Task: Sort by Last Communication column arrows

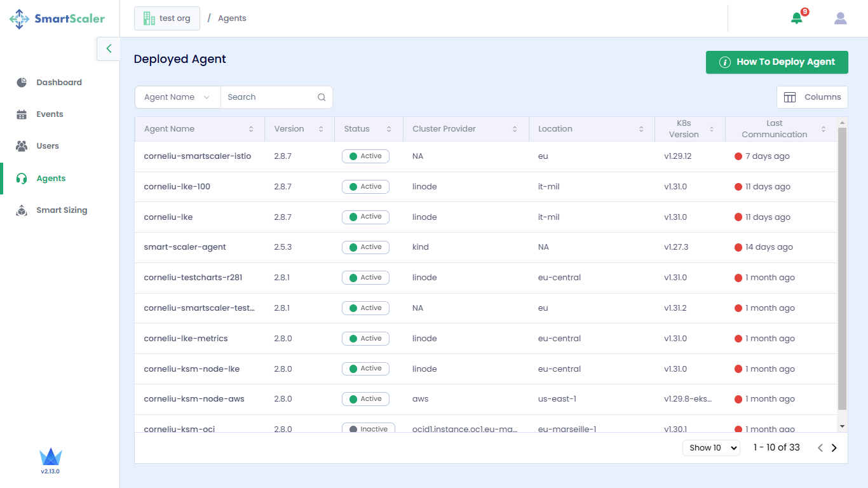Action: (x=824, y=129)
